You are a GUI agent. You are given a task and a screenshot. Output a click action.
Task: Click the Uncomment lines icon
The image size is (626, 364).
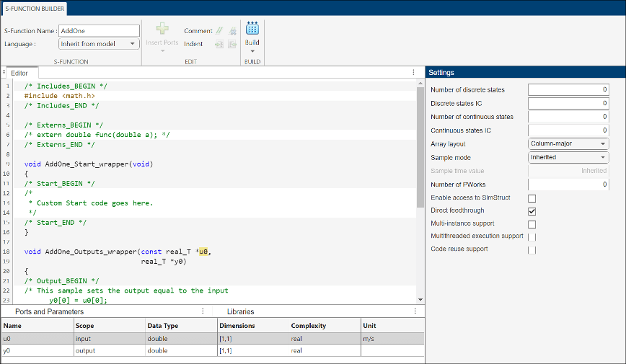coord(233,30)
